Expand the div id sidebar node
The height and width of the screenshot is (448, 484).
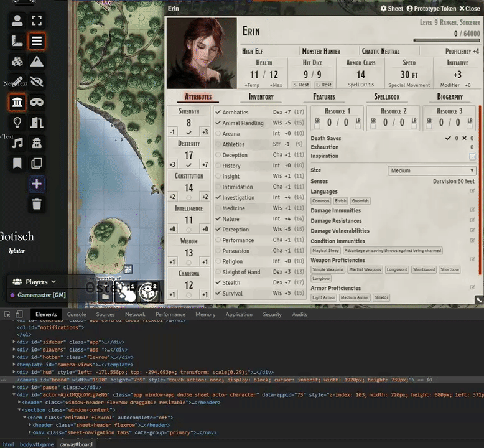(x=14, y=342)
